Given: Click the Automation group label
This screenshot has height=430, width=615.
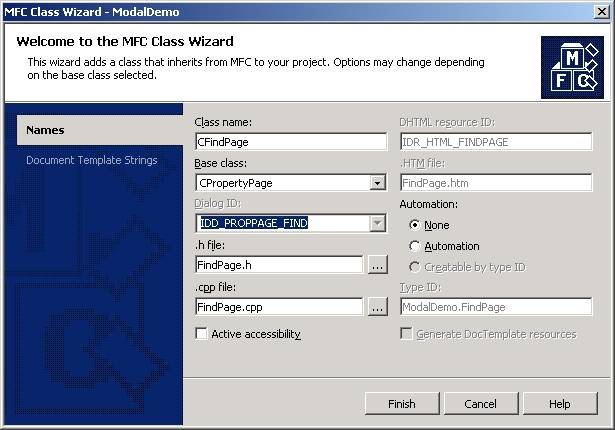Looking at the screenshot, I should click(x=429, y=204).
